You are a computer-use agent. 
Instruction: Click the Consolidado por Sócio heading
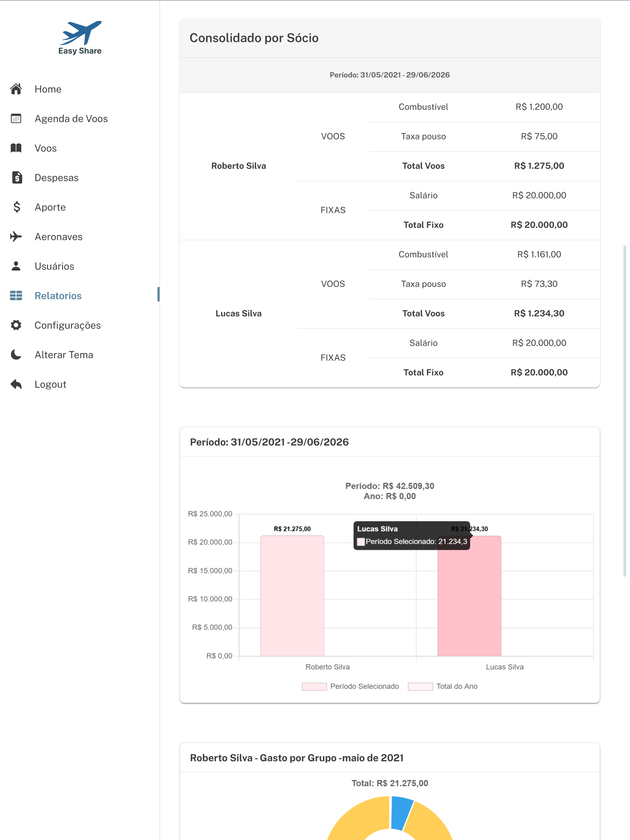click(254, 38)
